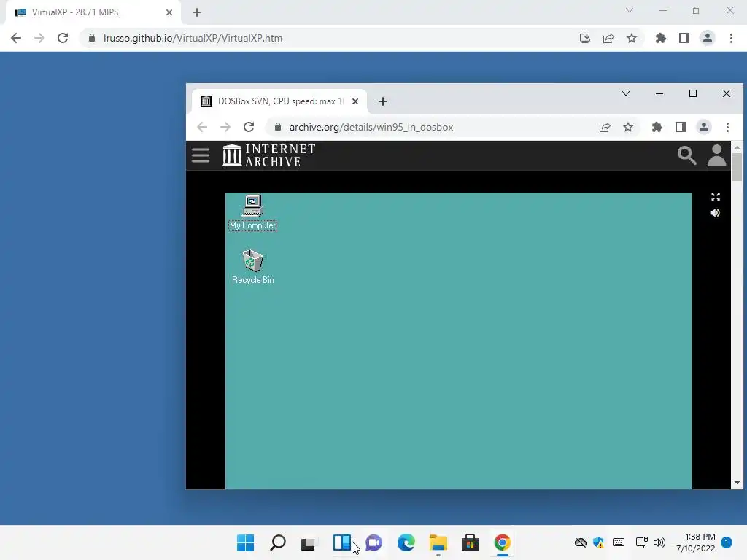747x560 pixels.
Task: Launch Microsoft Edge from taskbar
Action: (406, 542)
